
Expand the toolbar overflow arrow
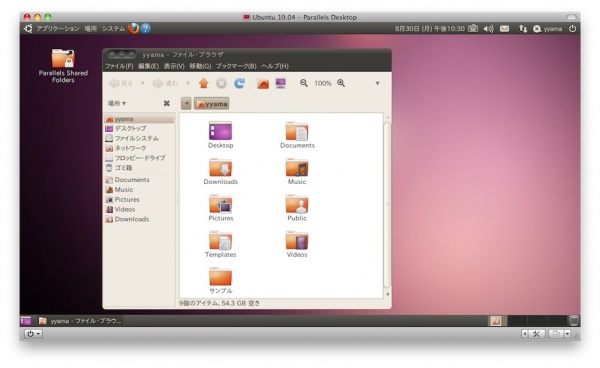point(377,83)
